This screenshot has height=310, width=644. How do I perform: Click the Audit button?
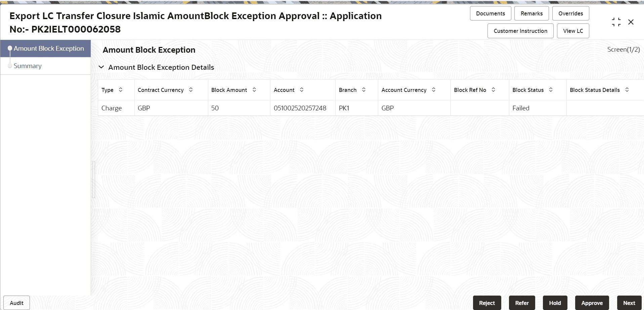[x=16, y=303]
